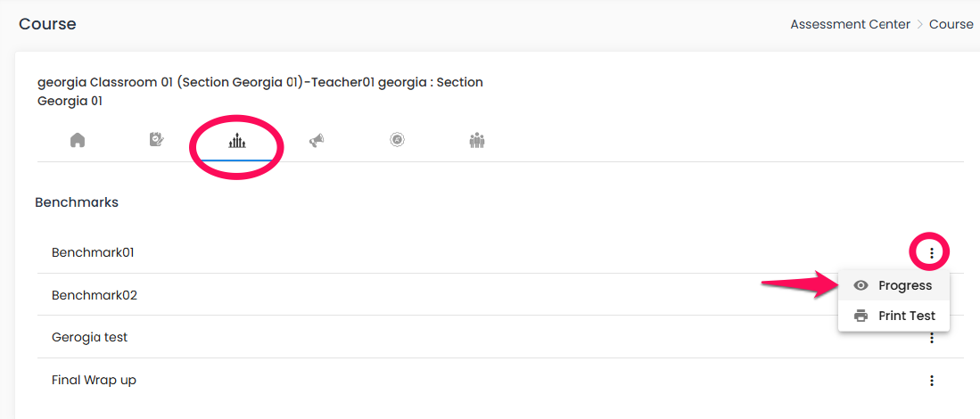Click the Benchmarks section heading
Image resolution: width=980 pixels, height=419 pixels.
point(77,202)
